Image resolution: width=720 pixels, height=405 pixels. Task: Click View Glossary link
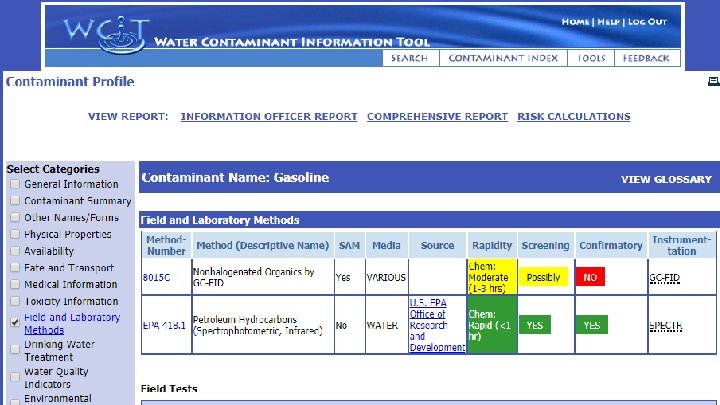[x=666, y=180]
